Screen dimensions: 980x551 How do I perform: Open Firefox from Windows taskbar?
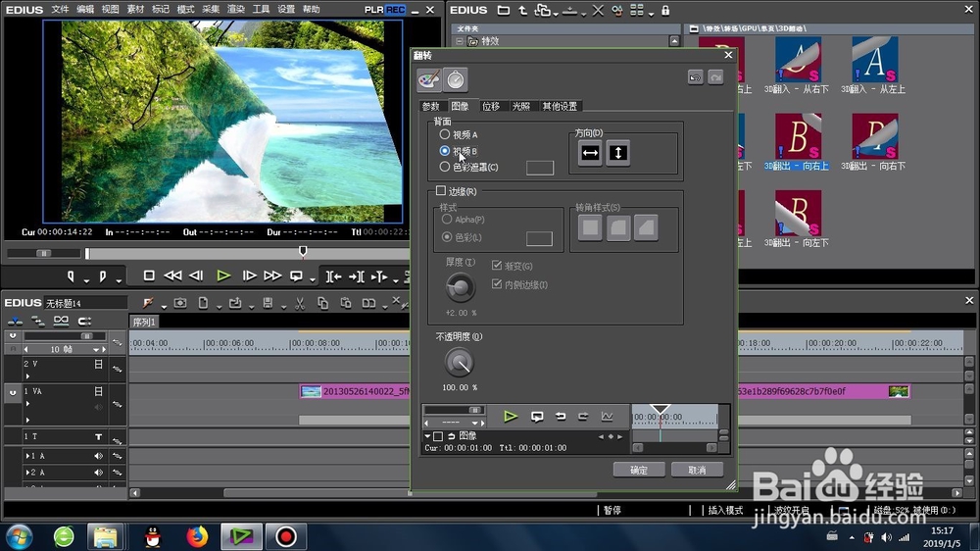(x=197, y=536)
